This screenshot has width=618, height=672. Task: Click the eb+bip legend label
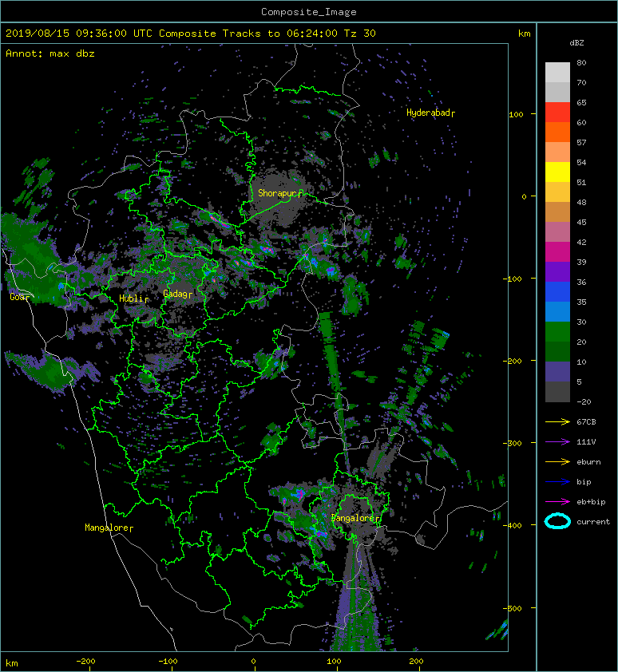[591, 502]
